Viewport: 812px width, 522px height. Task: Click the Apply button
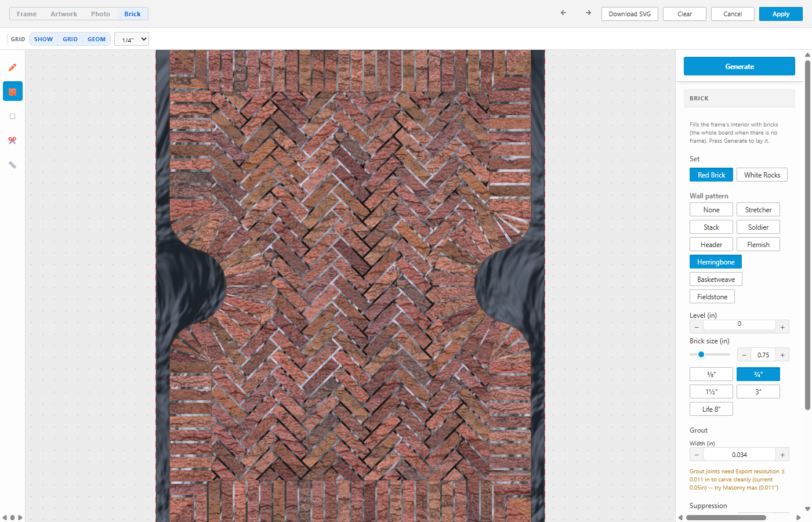[781, 14]
